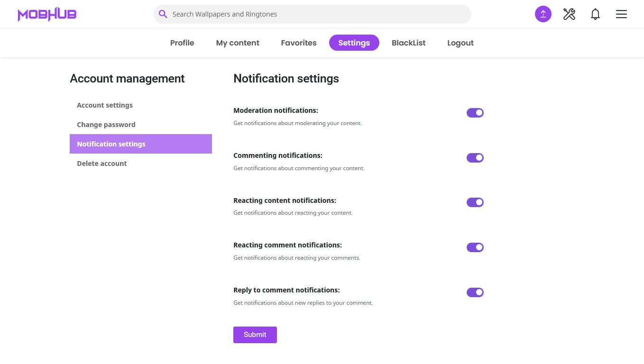644x364 pixels.
Task: Open the My content tab
Action: [238, 43]
